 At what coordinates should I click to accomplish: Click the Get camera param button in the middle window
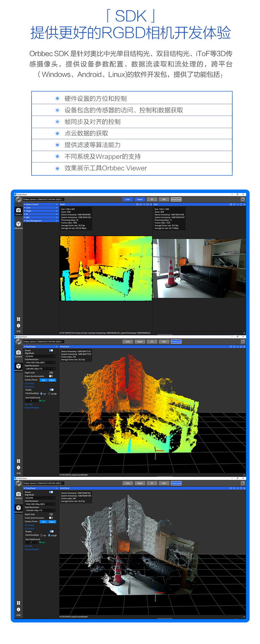(43, 380)
